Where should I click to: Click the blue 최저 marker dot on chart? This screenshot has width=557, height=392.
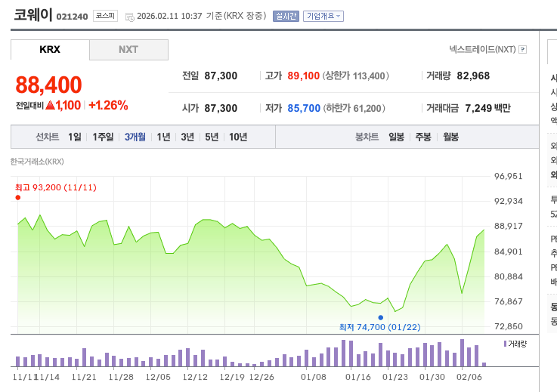pos(381,317)
